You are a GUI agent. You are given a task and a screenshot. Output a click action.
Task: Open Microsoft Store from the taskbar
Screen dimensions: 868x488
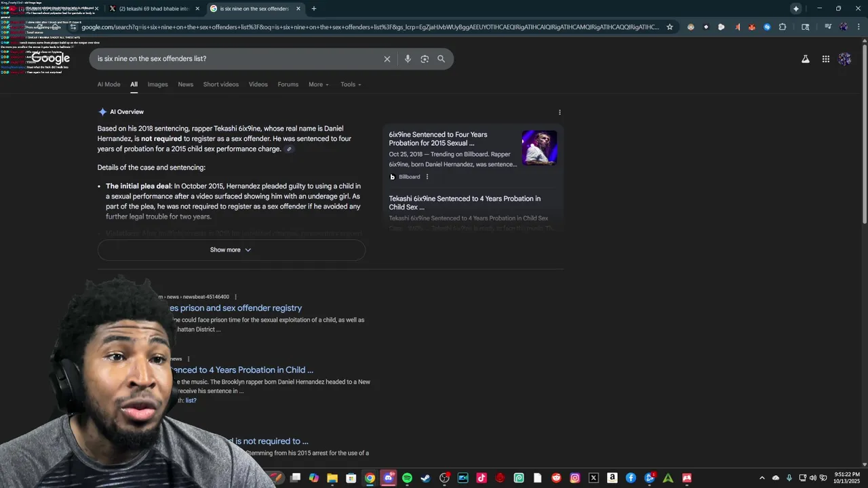tap(351, 478)
